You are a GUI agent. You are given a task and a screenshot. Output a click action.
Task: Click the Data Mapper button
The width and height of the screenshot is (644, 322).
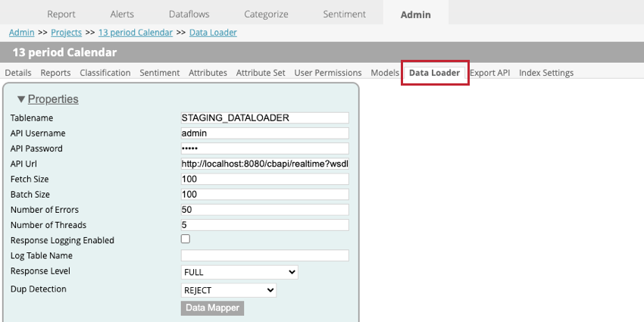[212, 308]
